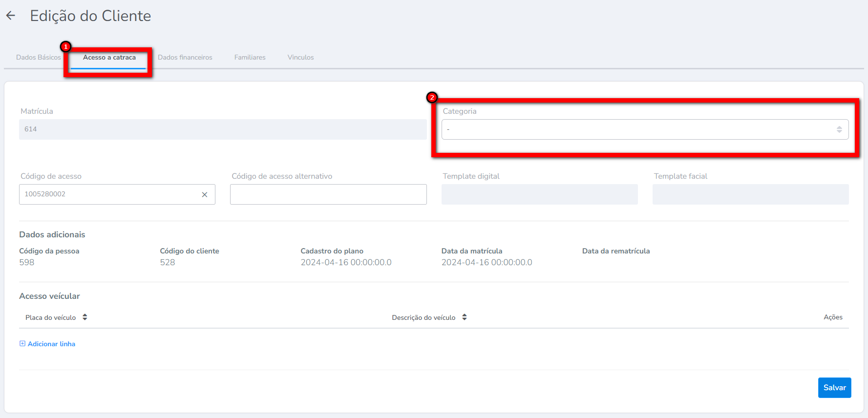
Task: Click the Ações column header
Action: click(833, 317)
